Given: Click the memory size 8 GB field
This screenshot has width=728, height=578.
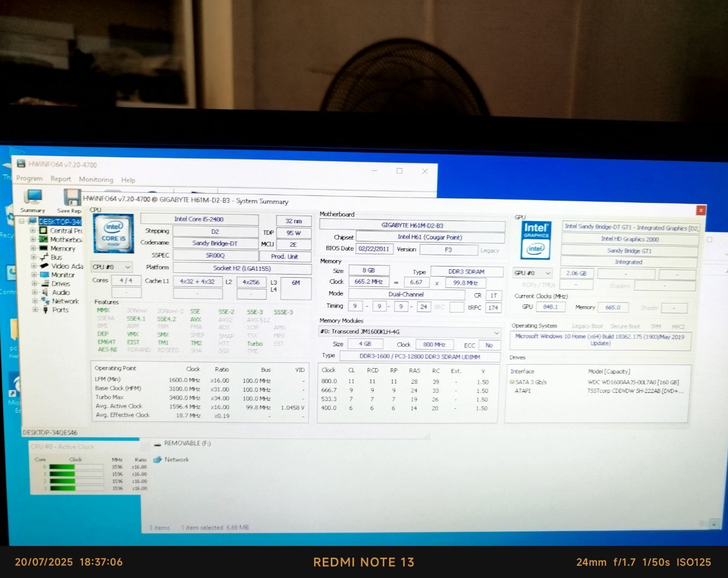Looking at the screenshot, I should (x=369, y=271).
